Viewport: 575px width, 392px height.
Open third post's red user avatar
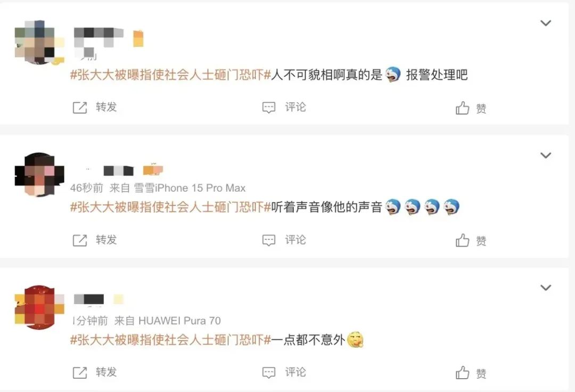(39, 307)
